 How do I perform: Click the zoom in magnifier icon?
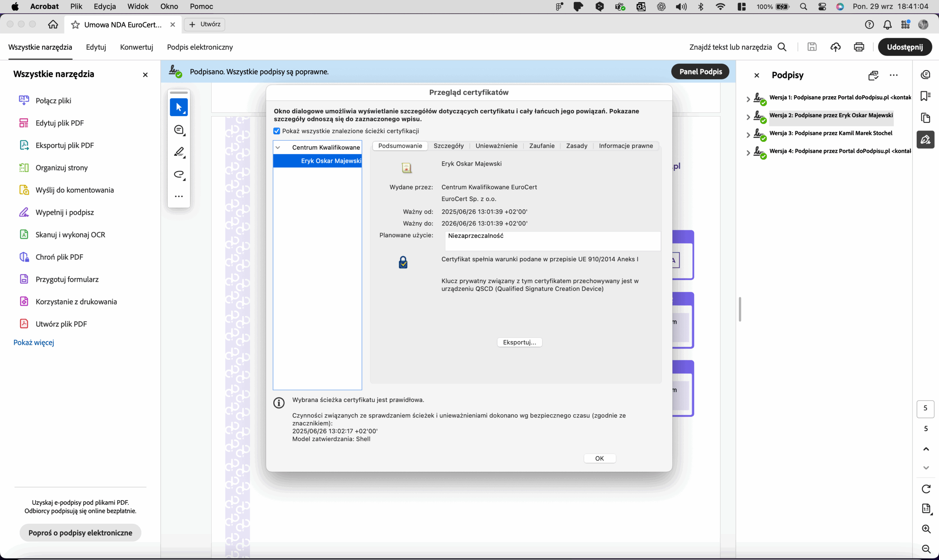coord(926,529)
